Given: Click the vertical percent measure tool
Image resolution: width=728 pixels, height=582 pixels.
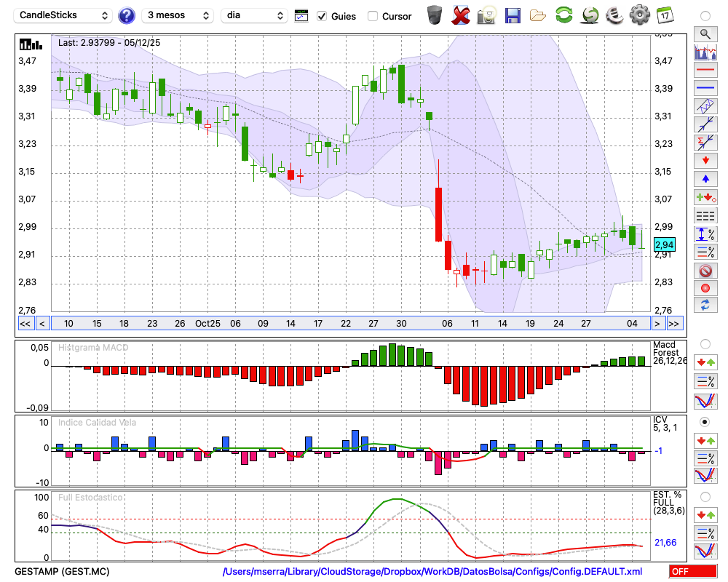Looking at the screenshot, I should coord(705,234).
